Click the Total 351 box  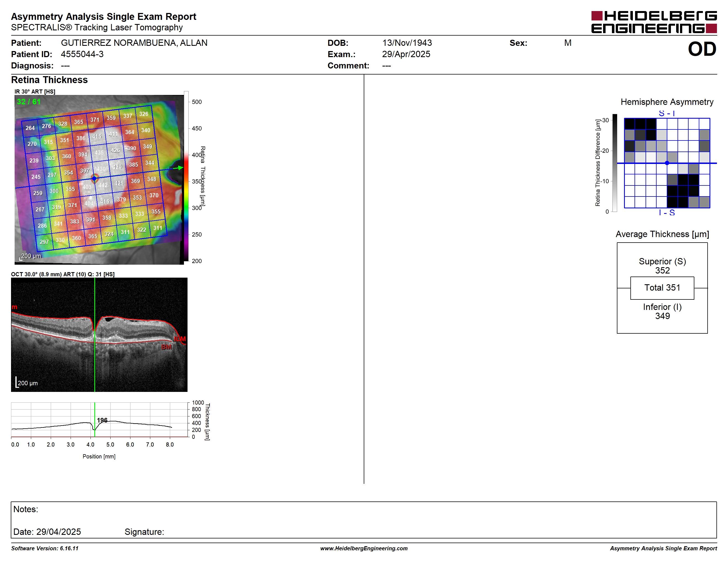pos(662,288)
